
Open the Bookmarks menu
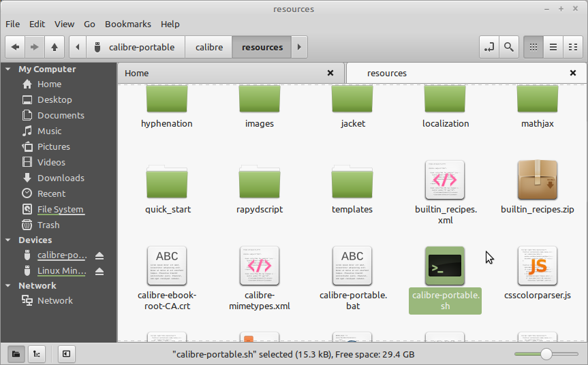click(x=128, y=25)
